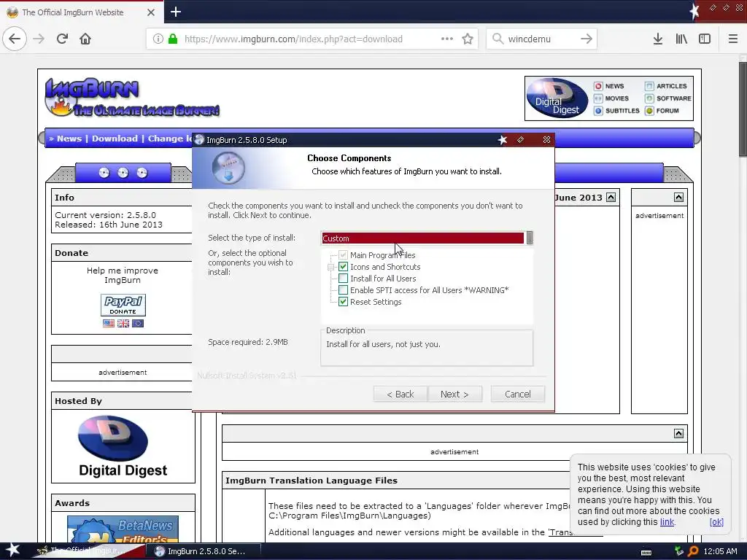
Task: Uncheck Reset Settings component
Action: click(343, 302)
